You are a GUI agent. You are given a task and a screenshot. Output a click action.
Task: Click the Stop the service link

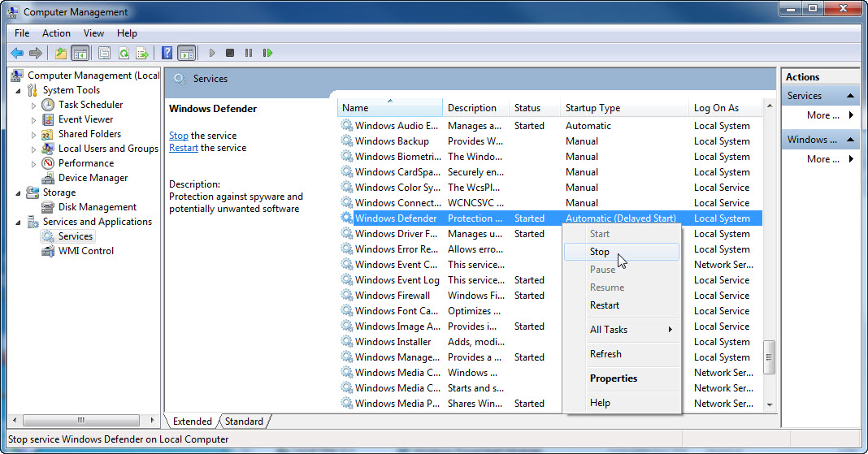click(178, 136)
